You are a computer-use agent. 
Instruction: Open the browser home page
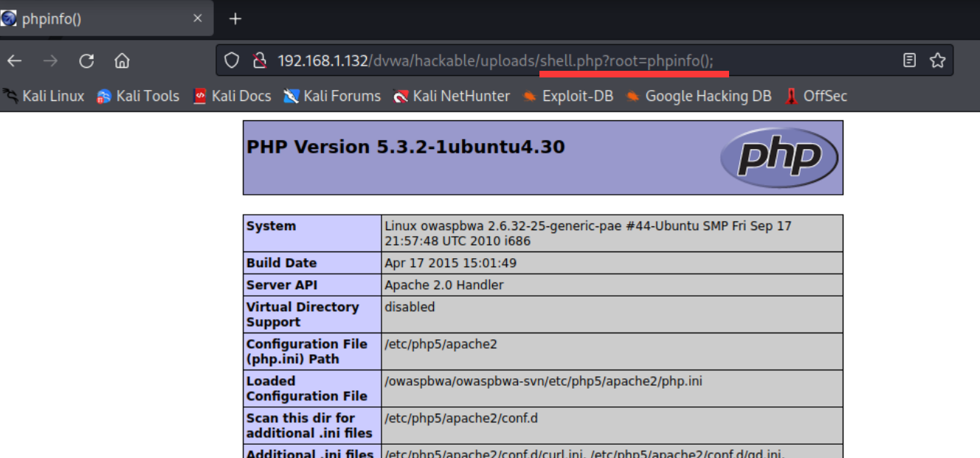click(122, 60)
